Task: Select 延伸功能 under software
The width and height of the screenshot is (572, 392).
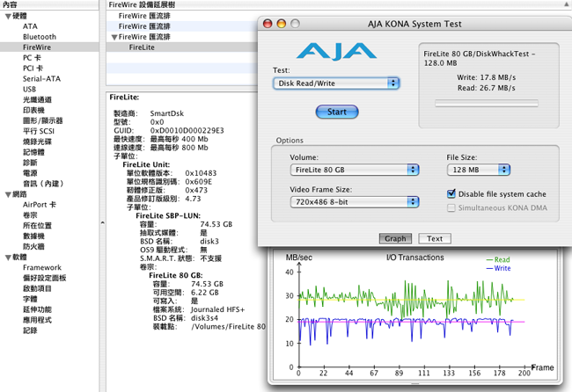Action: click(x=37, y=309)
